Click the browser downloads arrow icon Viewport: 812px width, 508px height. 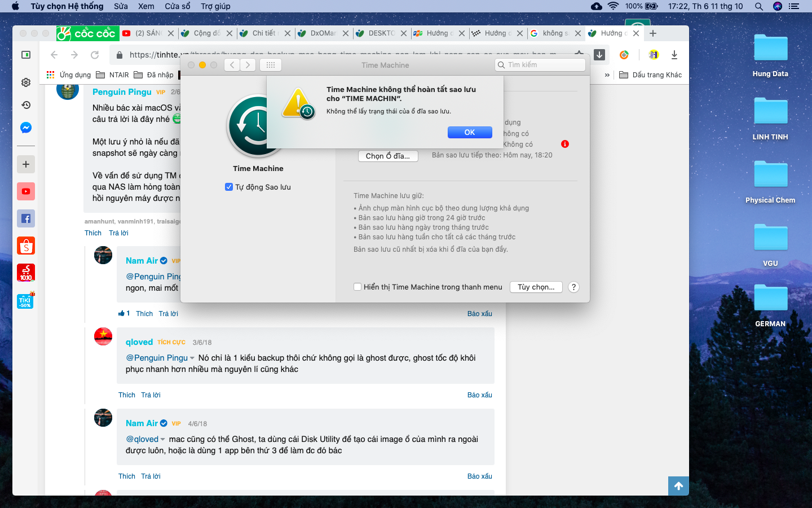click(x=674, y=55)
